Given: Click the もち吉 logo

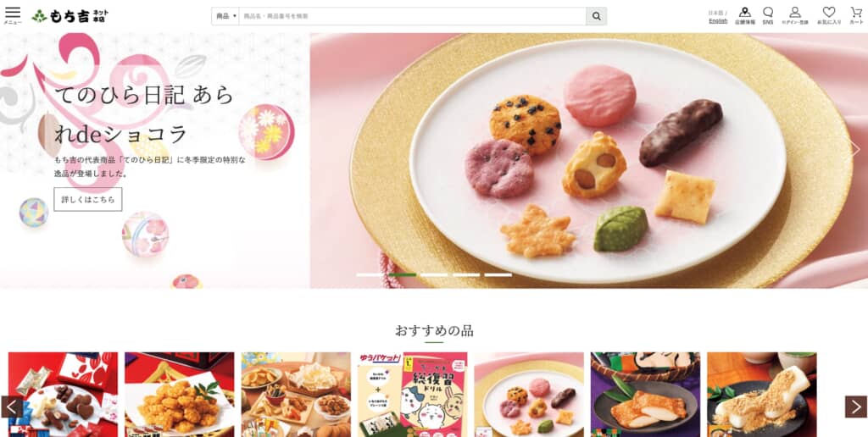Looking at the screenshot, I should click(70, 16).
